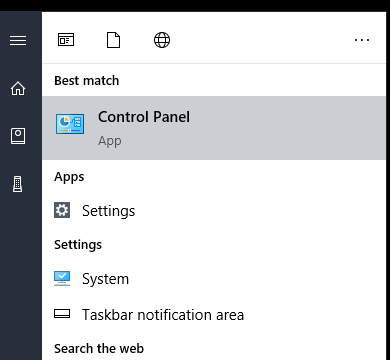Open the devices tower icon in sidebar
The height and width of the screenshot is (360, 390).
coord(18,184)
